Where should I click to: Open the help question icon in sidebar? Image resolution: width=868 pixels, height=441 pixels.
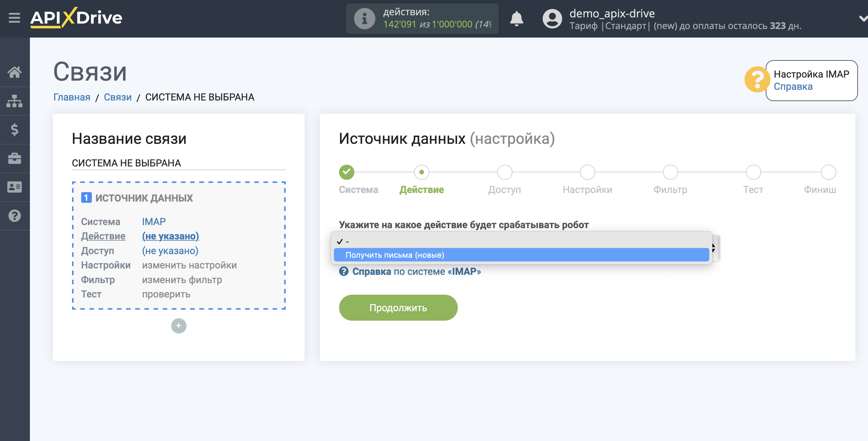click(14, 216)
